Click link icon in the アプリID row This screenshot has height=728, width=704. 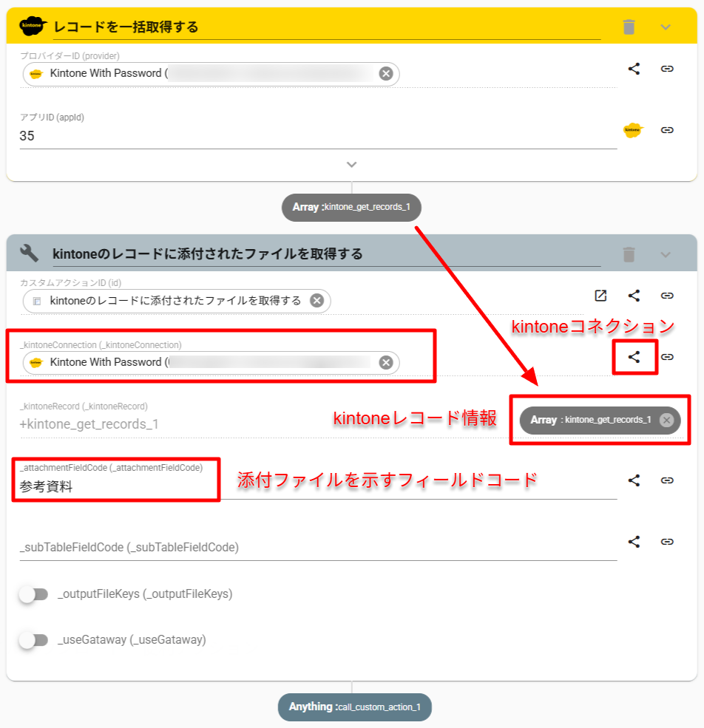tap(667, 130)
